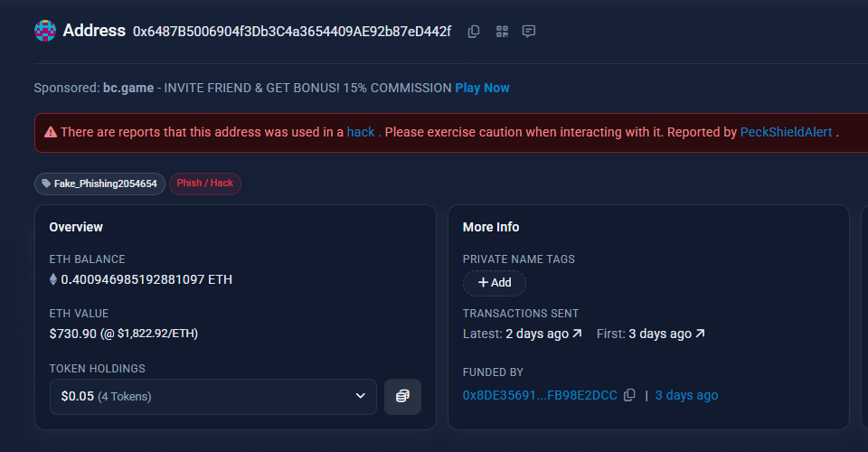The width and height of the screenshot is (868, 452).
Task: Show the address QR code
Action: coord(502,32)
